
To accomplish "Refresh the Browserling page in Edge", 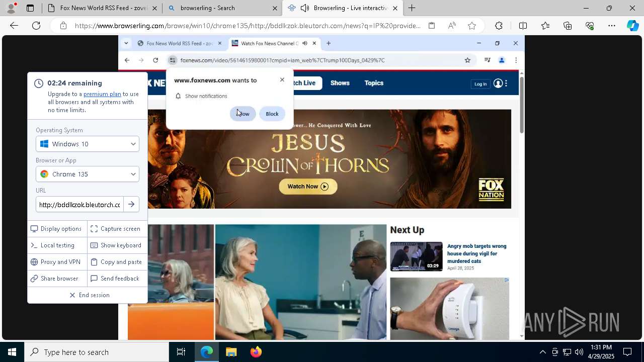I will [x=36, y=26].
